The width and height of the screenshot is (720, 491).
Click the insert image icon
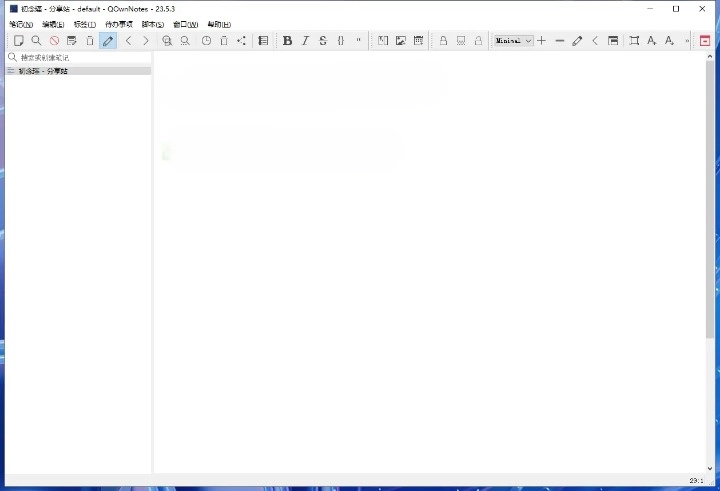[x=400, y=41]
